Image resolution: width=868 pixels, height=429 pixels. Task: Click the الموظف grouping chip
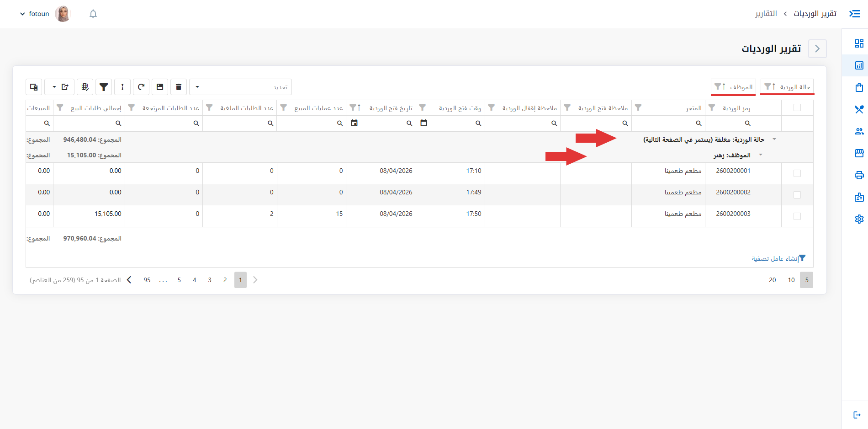[733, 87]
